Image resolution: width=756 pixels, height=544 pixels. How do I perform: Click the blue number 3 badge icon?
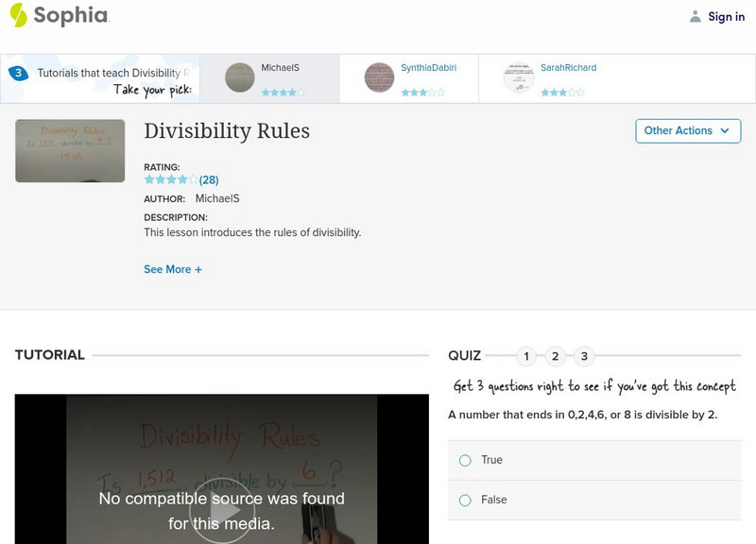point(18,74)
